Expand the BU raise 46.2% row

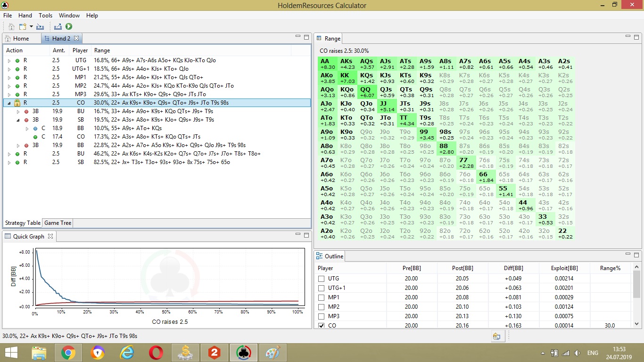[9, 154]
